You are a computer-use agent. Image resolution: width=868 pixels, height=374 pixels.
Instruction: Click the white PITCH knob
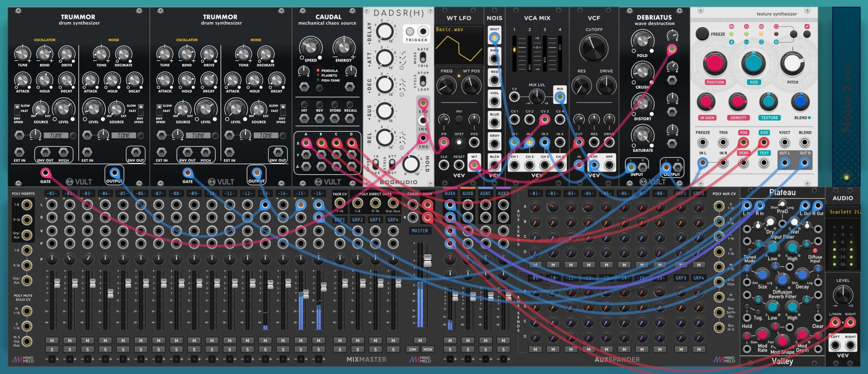click(792, 64)
